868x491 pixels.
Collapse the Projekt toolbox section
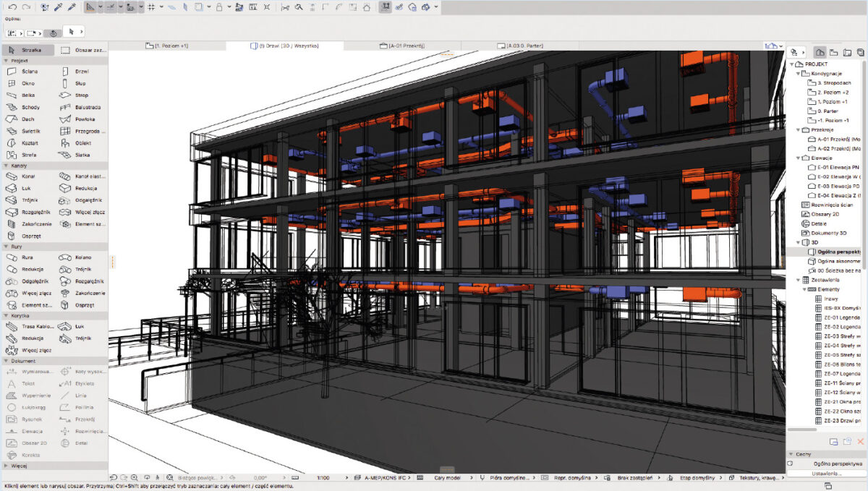point(6,61)
